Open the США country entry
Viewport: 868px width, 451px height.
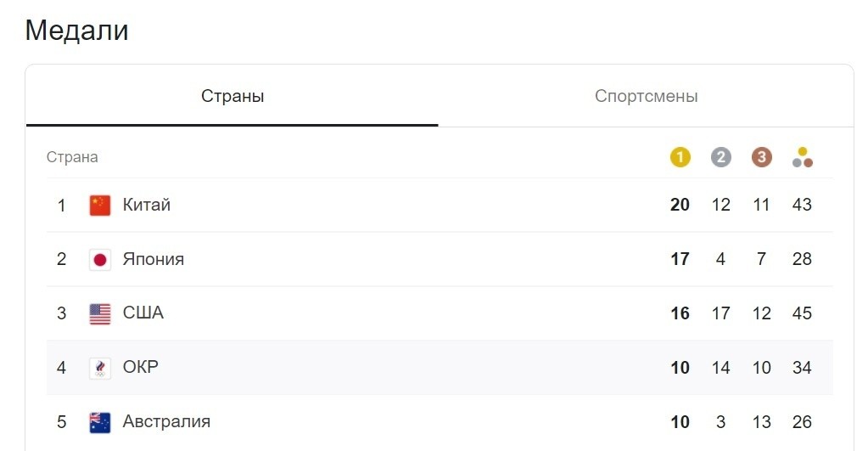click(x=440, y=313)
